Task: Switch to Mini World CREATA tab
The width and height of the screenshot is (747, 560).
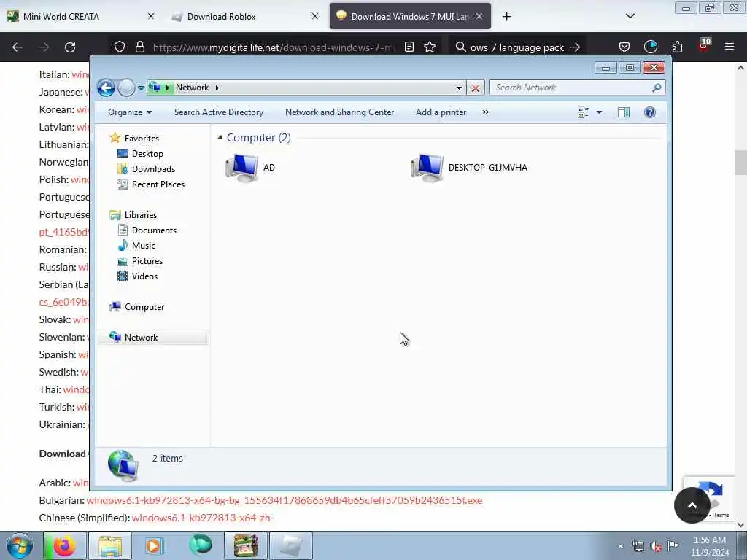Action: coord(80,16)
